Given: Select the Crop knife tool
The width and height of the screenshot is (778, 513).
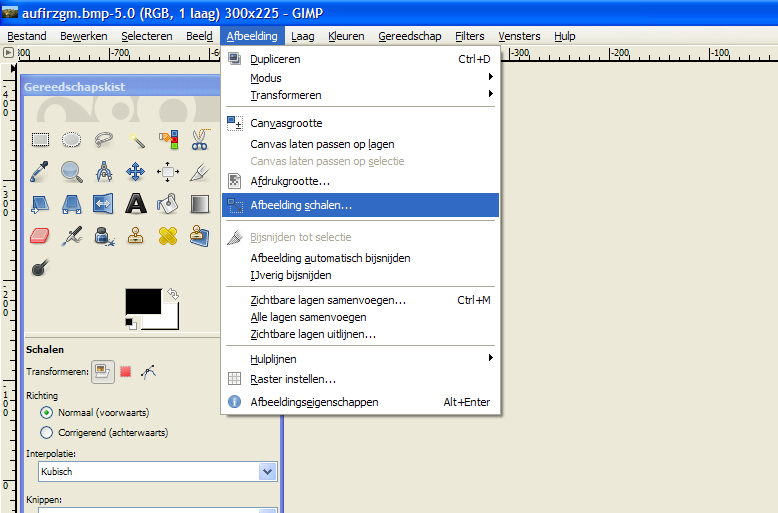Looking at the screenshot, I should pos(200,172).
